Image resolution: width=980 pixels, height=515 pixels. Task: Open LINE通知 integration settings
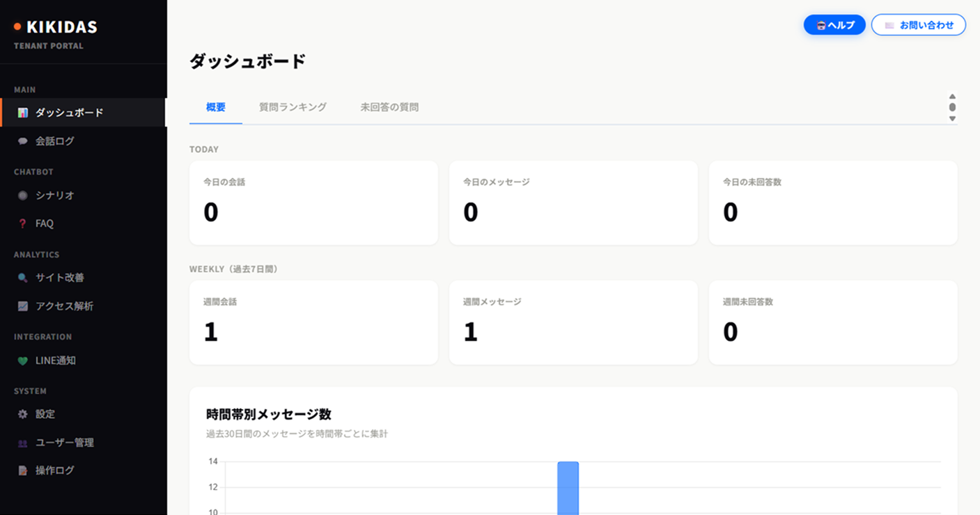pos(55,360)
